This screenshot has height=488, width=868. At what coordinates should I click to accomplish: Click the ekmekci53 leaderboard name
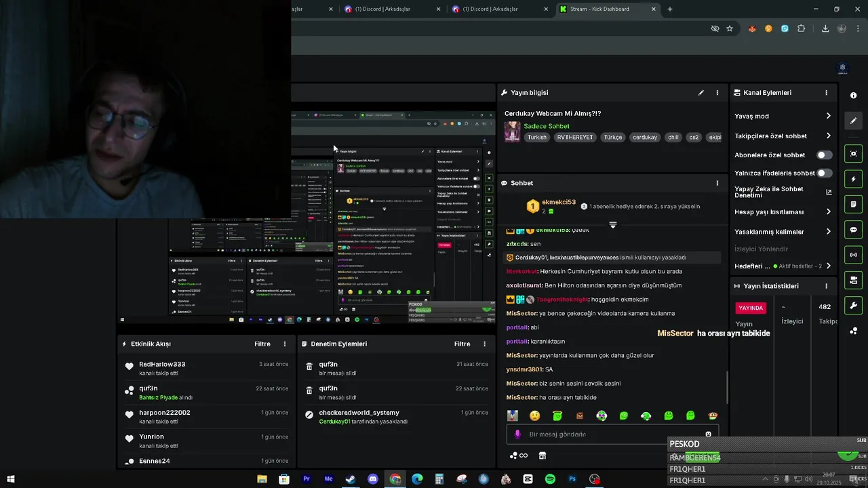(x=559, y=202)
